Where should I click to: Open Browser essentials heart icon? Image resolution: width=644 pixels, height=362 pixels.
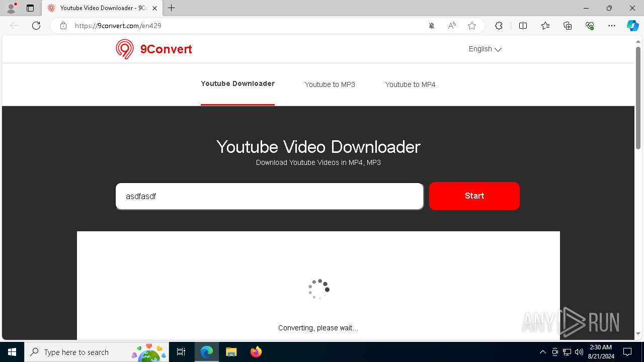click(x=590, y=26)
